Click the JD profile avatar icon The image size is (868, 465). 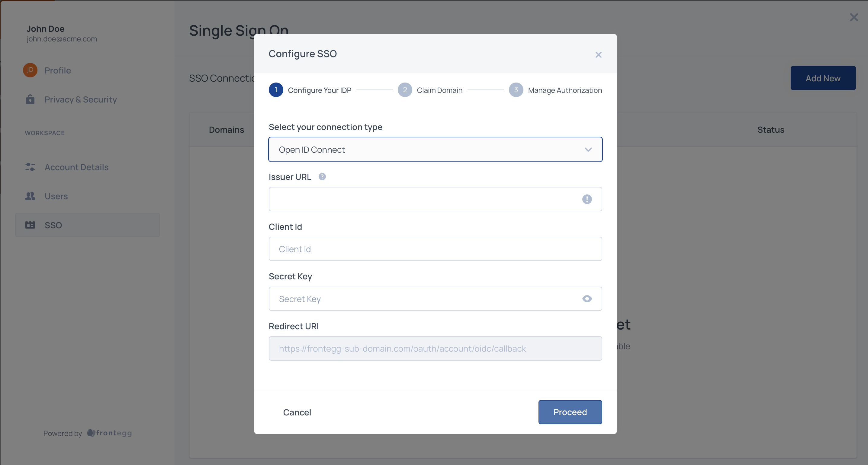tap(30, 70)
